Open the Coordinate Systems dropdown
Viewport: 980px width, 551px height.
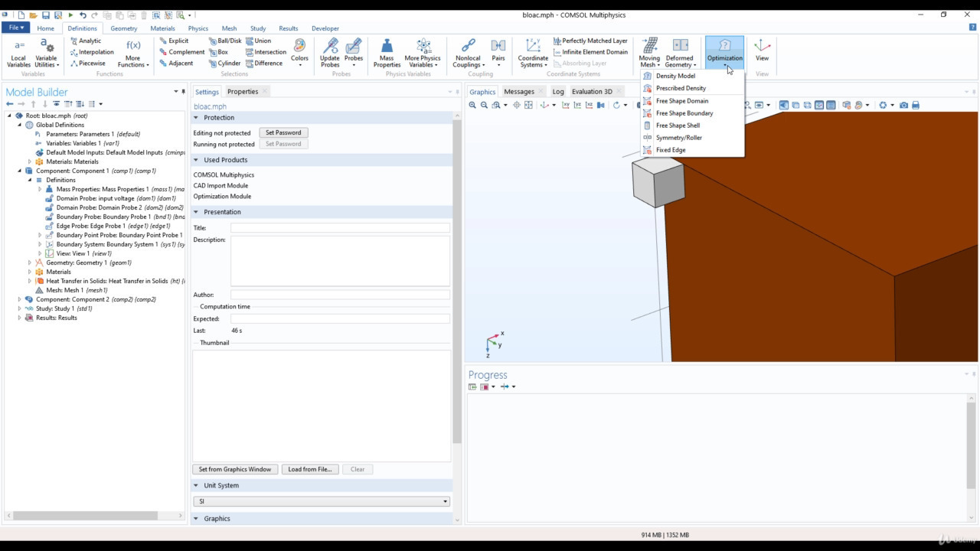pos(533,53)
